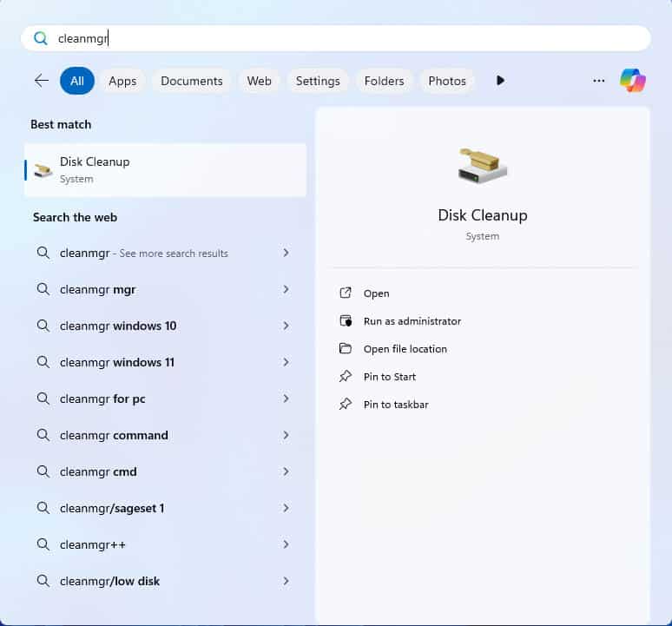This screenshot has width=672, height=626.
Task: Choose Open for Disk Cleanup
Action: [376, 293]
